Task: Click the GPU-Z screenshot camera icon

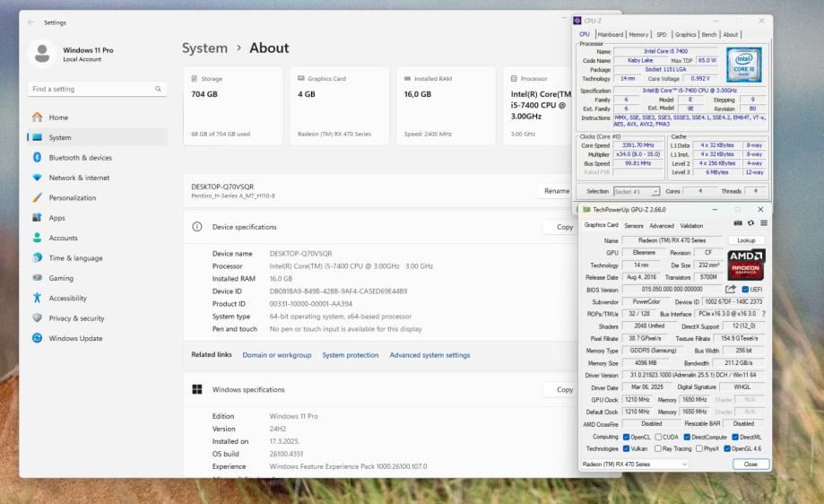Action: (x=738, y=224)
